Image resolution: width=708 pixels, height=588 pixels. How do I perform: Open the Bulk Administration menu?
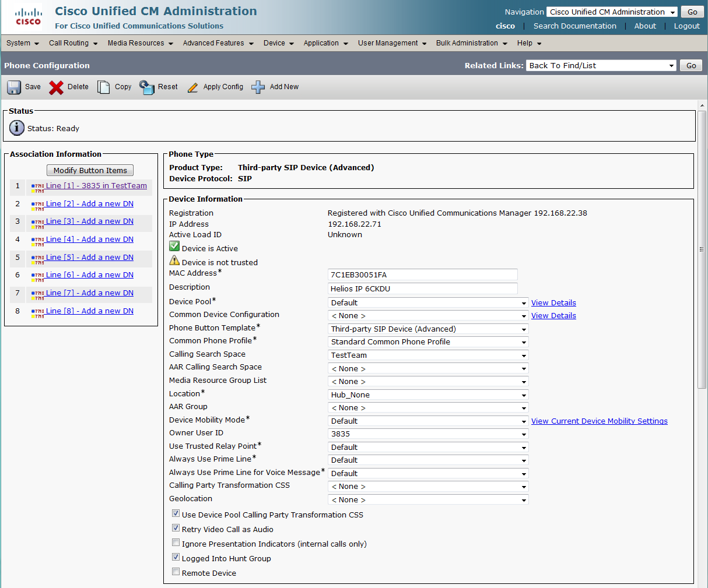471,43
